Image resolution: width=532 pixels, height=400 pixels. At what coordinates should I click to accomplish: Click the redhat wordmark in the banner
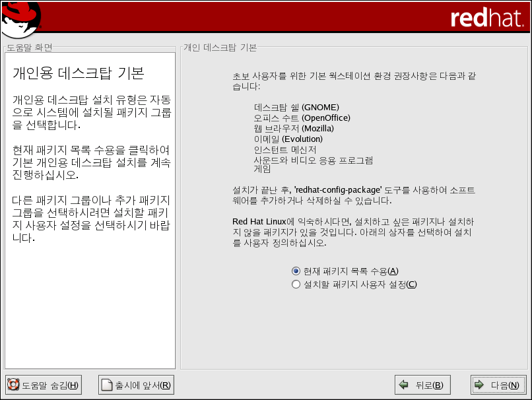pyautogui.click(x=486, y=18)
